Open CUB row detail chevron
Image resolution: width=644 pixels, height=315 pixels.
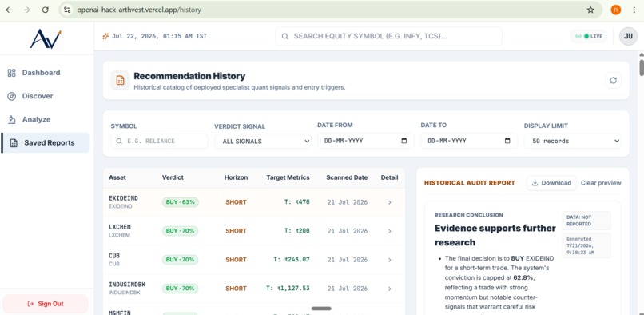(389, 260)
